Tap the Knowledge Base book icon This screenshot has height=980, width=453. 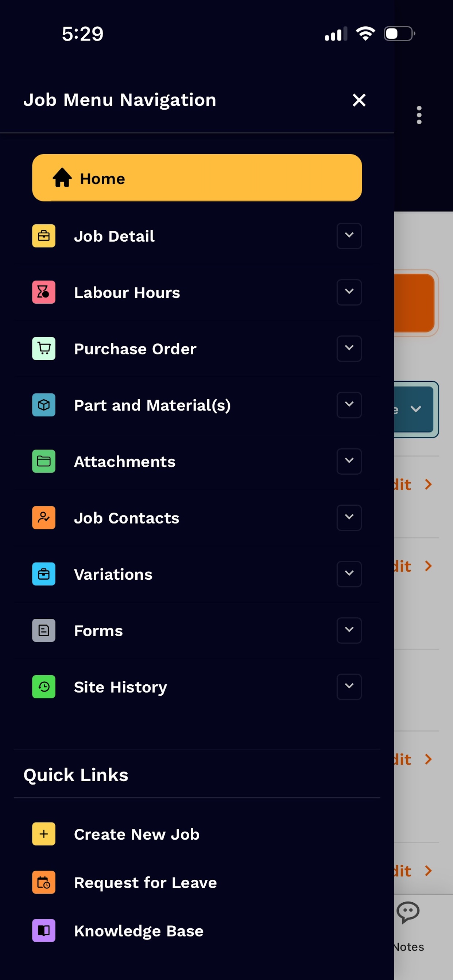point(44,930)
